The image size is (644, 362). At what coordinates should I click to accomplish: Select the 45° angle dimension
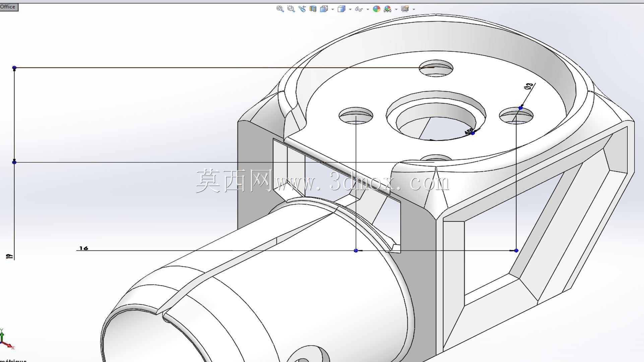pyautogui.click(x=469, y=132)
